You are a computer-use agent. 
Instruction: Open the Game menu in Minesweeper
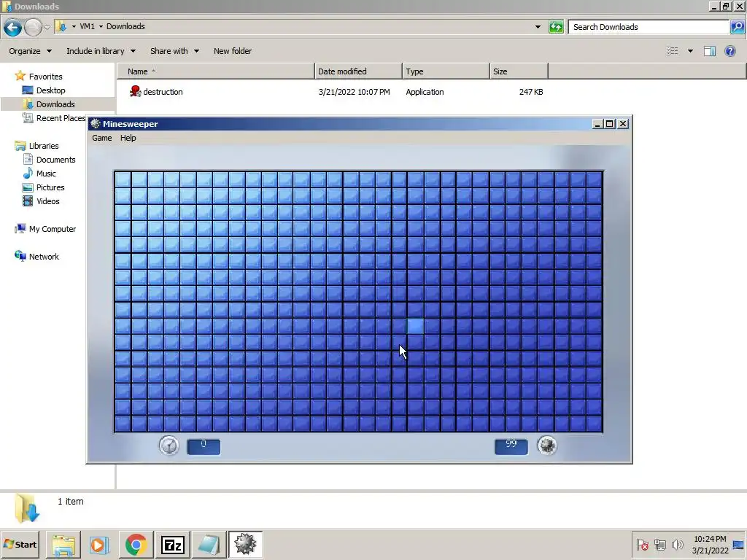point(102,138)
